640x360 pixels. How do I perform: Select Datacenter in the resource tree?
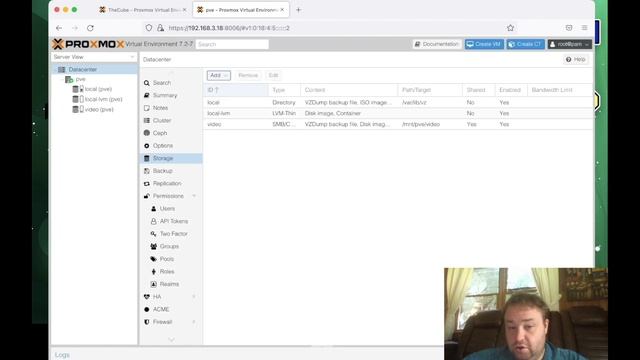pyautogui.click(x=83, y=69)
